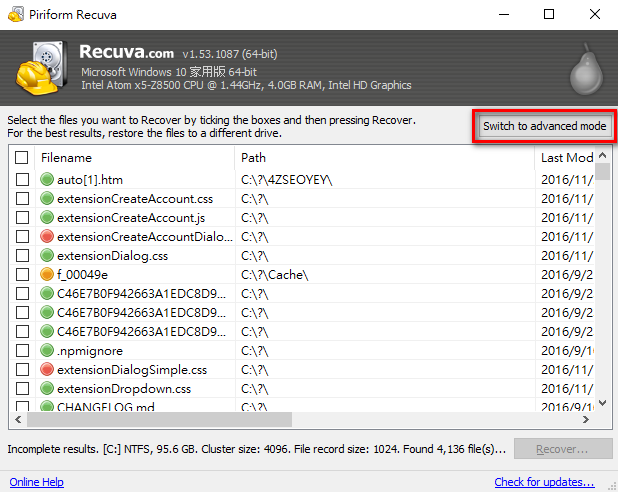The width and height of the screenshot is (618, 492).
Task: Sort by the Filename column header
Action: point(135,158)
